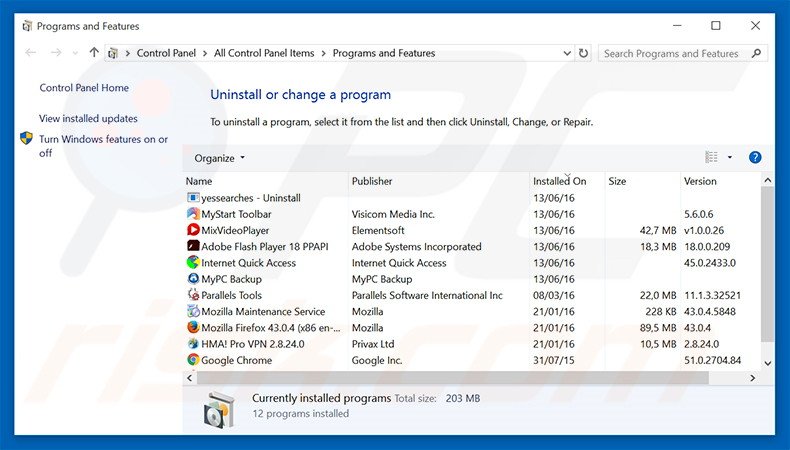Go up one folder level
The image size is (790, 450).
tap(94, 52)
